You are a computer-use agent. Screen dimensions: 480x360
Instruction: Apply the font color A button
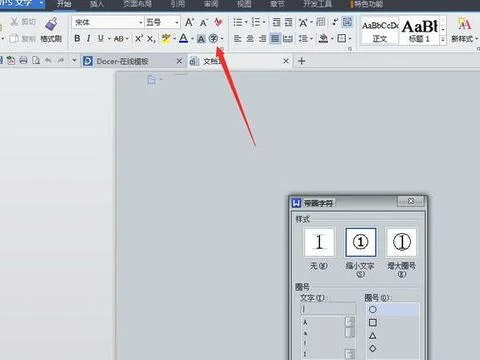(184, 38)
